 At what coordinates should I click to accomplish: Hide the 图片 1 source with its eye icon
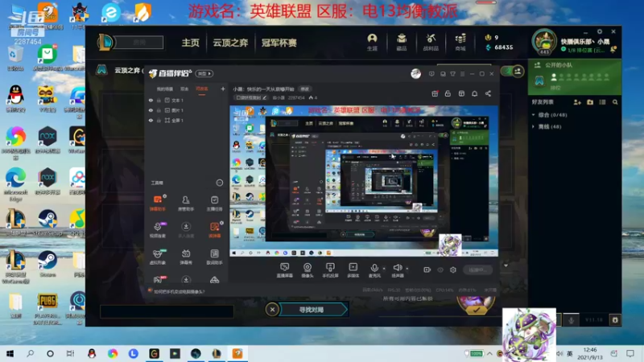coord(151,110)
